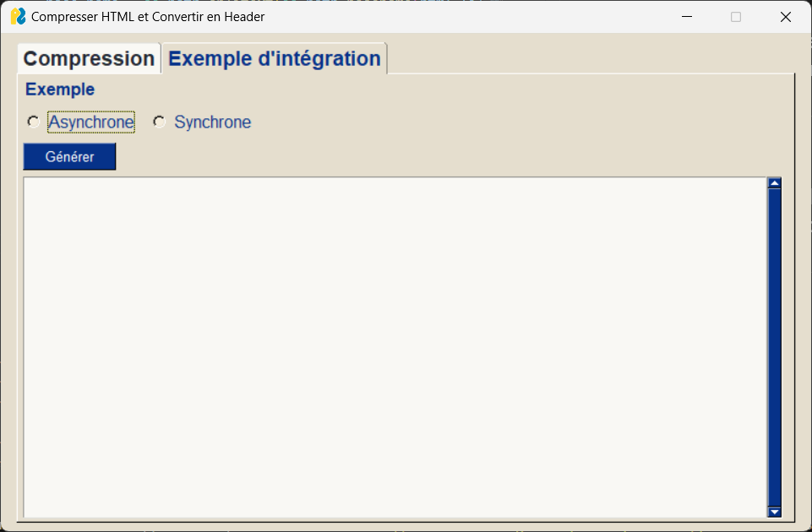Click the scrollbar up arrow
Screen dimensions: 812x532
(x=774, y=182)
